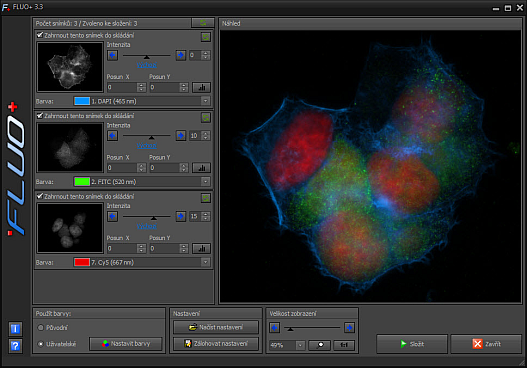Select the "Původní" colors radio button
The height and width of the screenshot is (368, 527).
(x=41, y=327)
